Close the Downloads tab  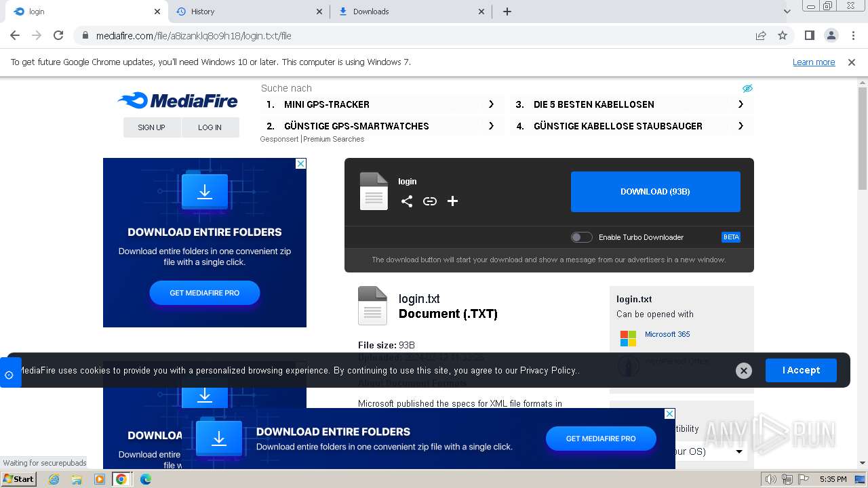click(482, 12)
